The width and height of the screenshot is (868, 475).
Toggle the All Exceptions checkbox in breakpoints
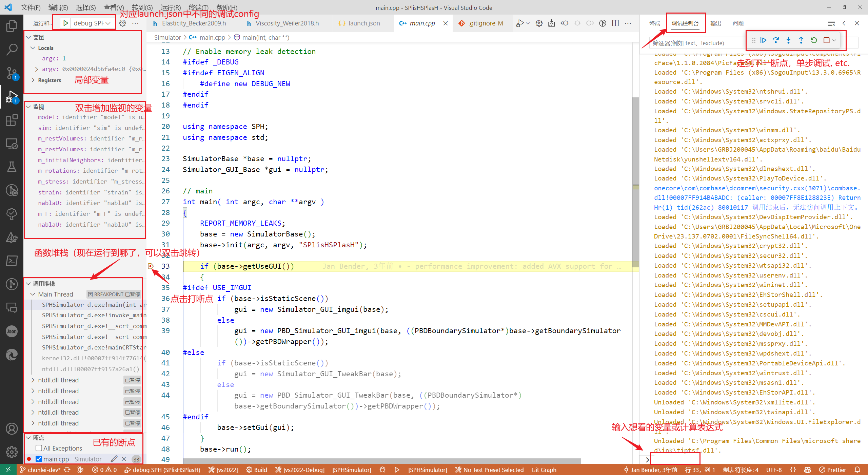(38, 448)
